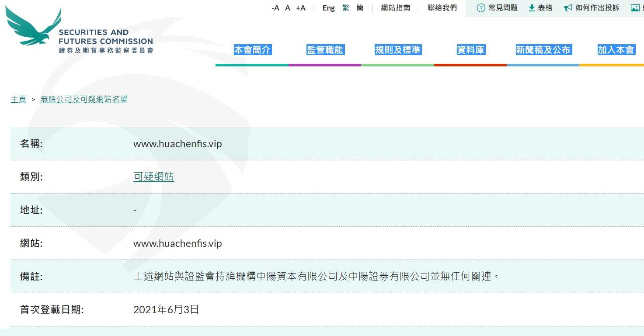Image resolution: width=644 pixels, height=336 pixels.
Task: Click the download arrow icon beside 表格
Action: pos(532,8)
